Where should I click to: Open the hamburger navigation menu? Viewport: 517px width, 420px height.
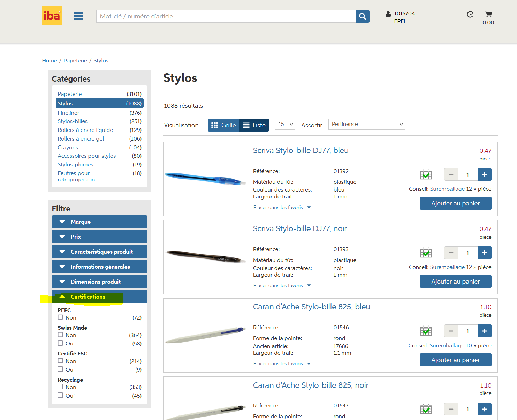click(78, 16)
